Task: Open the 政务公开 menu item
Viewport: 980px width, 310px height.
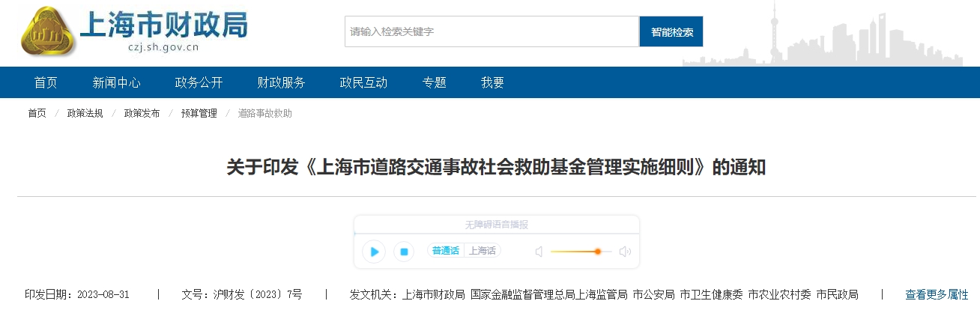Action: click(199, 82)
